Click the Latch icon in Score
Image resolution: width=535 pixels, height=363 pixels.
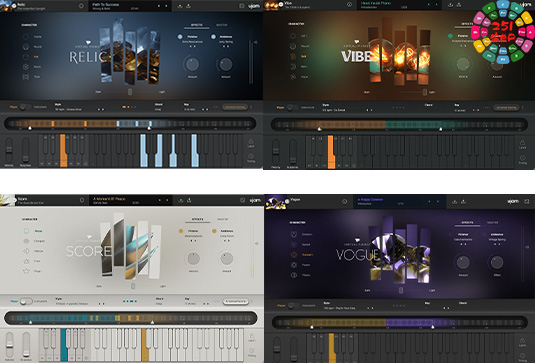(252, 336)
